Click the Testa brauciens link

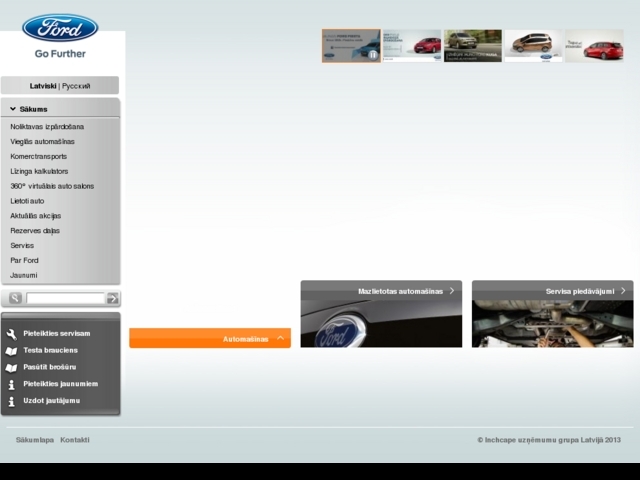50,350
